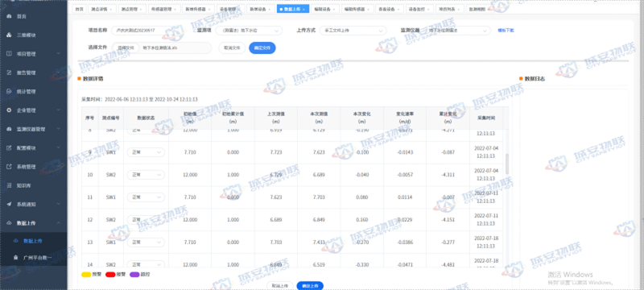Open the 数据状态 dropdown in row 10
Viewport: 644px width, 290px height.
point(146,175)
